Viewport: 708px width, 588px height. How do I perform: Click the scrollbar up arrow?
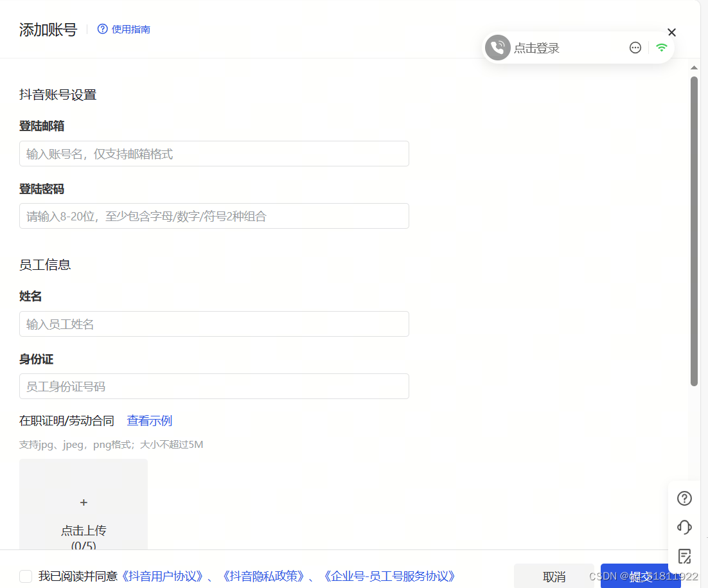tap(694, 67)
